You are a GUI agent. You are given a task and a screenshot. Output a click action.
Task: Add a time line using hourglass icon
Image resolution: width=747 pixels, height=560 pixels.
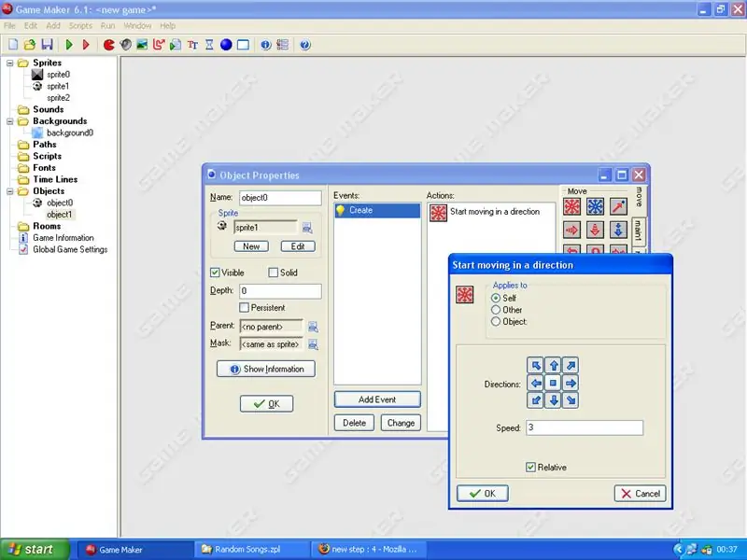click(x=209, y=45)
